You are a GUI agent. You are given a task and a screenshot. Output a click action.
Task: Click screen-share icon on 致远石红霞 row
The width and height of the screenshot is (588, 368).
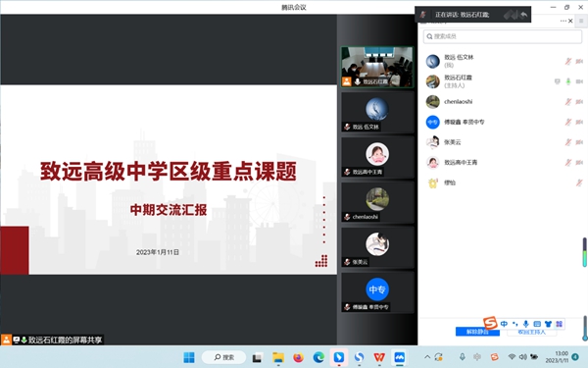(x=558, y=81)
